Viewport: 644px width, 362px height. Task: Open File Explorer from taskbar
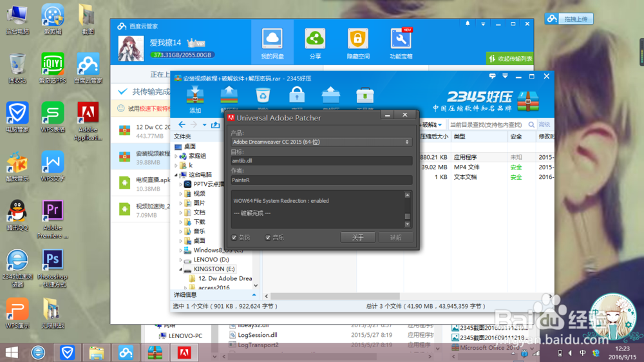coord(97,352)
